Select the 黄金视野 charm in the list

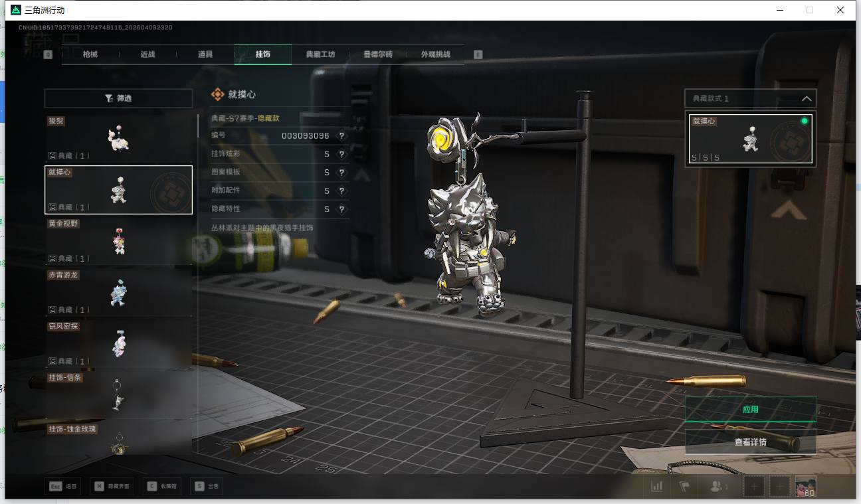click(118, 241)
